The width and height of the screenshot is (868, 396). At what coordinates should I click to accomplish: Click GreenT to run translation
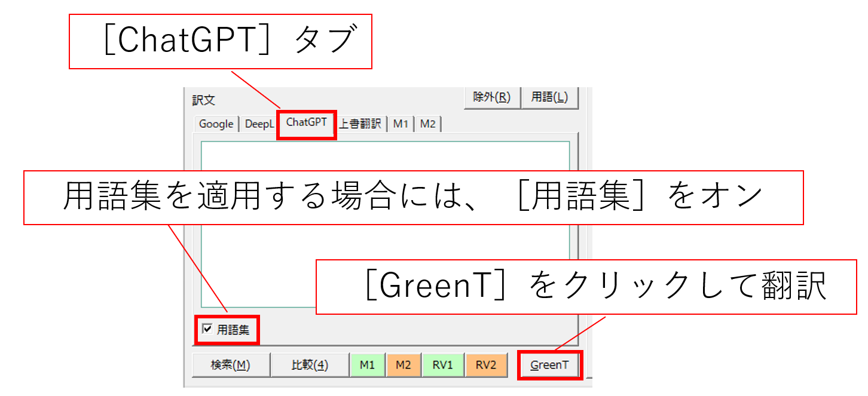tap(549, 365)
